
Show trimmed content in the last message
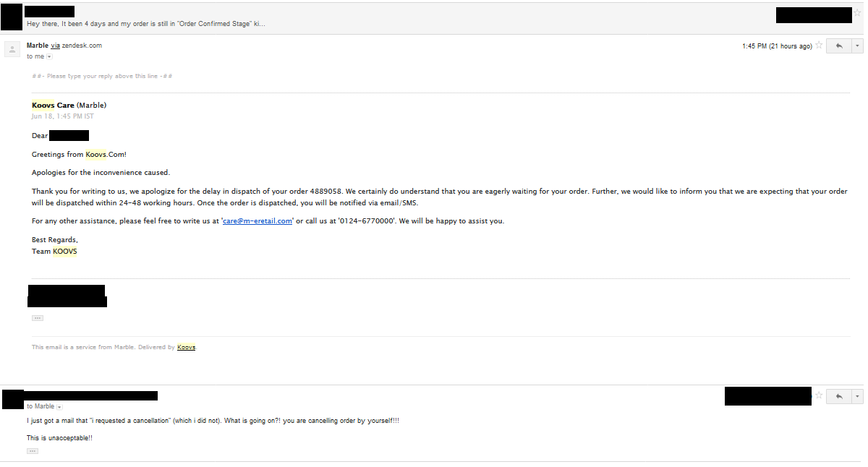pos(33,451)
